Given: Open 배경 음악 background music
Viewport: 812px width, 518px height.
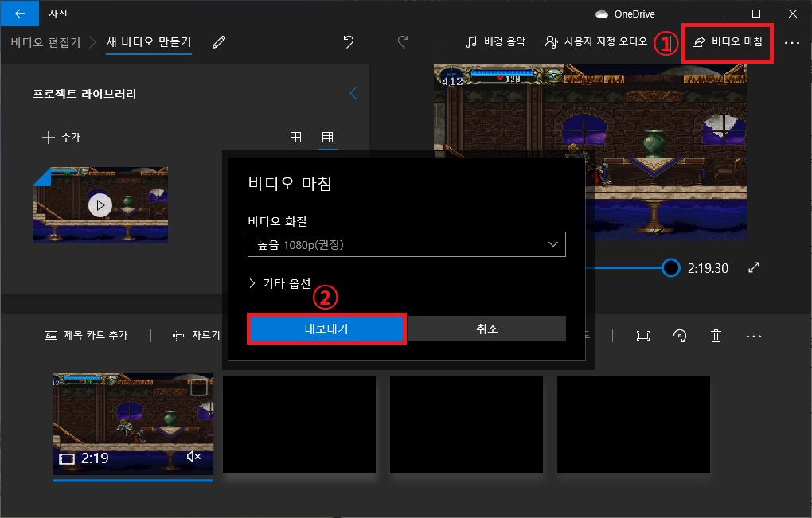Looking at the screenshot, I should [x=494, y=42].
